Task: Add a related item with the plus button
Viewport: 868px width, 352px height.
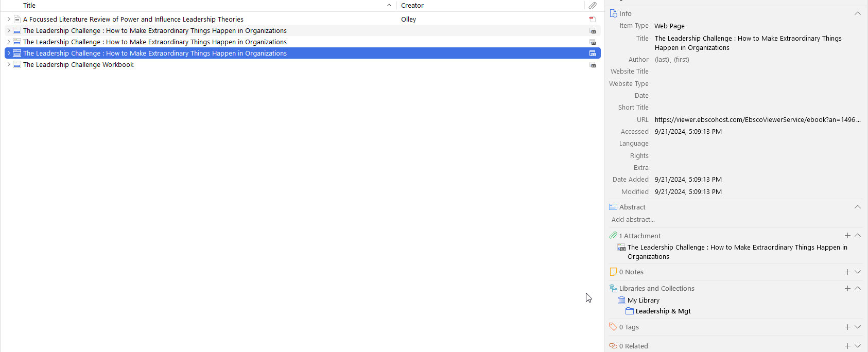Action: tap(847, 346)
